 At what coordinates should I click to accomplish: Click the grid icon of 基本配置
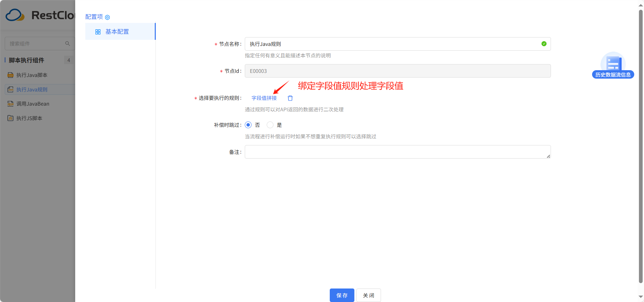[x=98, y=32]
